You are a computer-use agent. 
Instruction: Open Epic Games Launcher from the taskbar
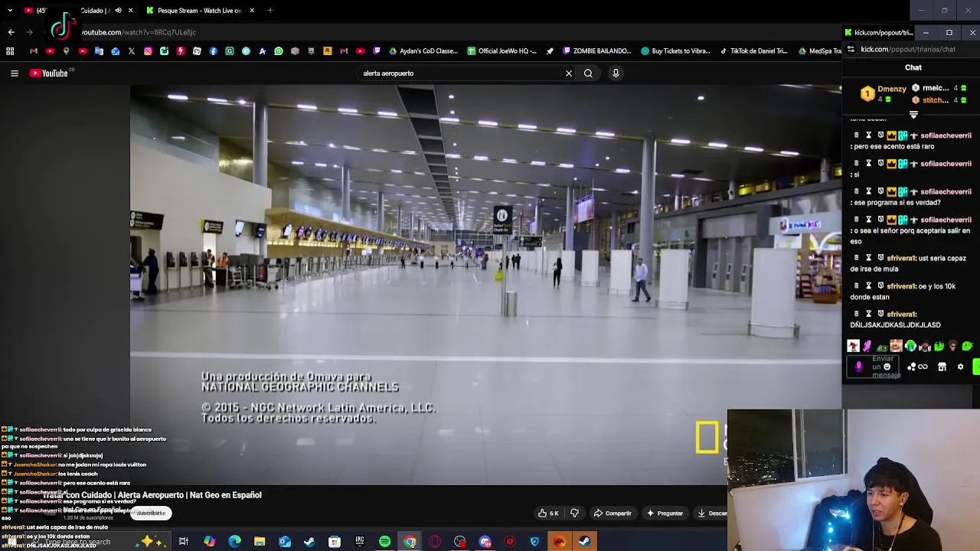[x=360, y=542]
